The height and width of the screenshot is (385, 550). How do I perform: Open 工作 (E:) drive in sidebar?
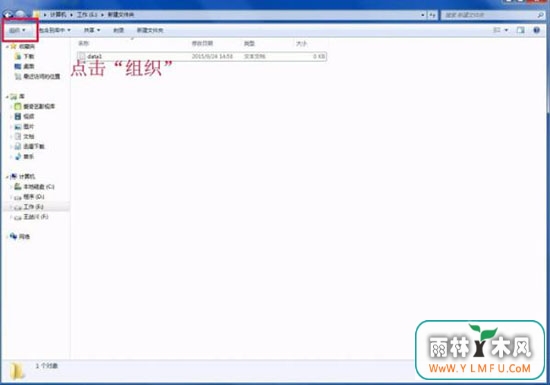pos(33,207)
